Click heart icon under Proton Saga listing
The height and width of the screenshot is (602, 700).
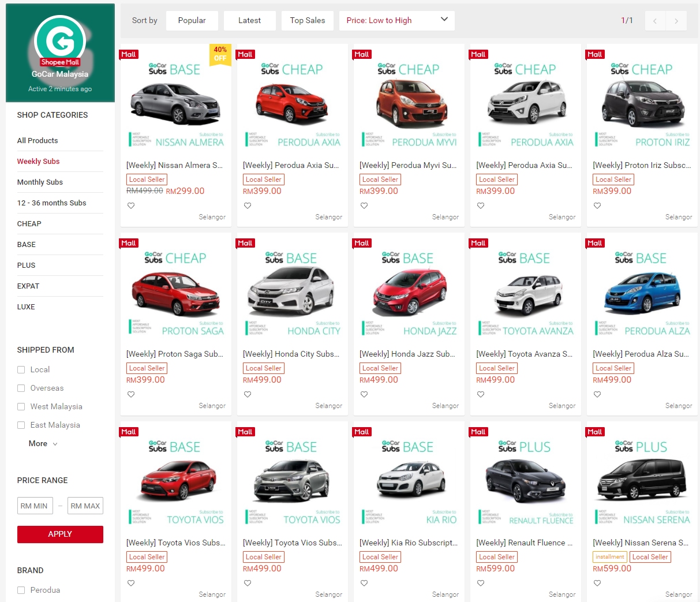click(131, 394)
